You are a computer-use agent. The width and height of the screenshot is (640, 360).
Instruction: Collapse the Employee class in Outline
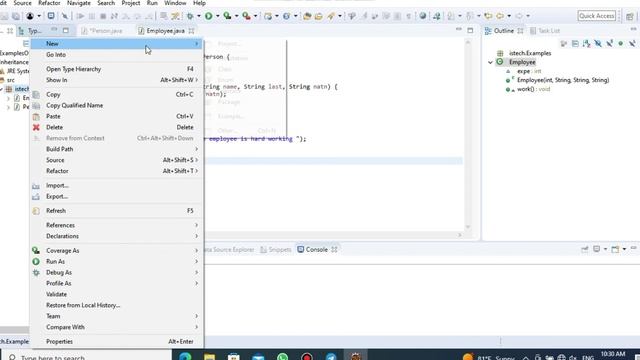[490, 62]
